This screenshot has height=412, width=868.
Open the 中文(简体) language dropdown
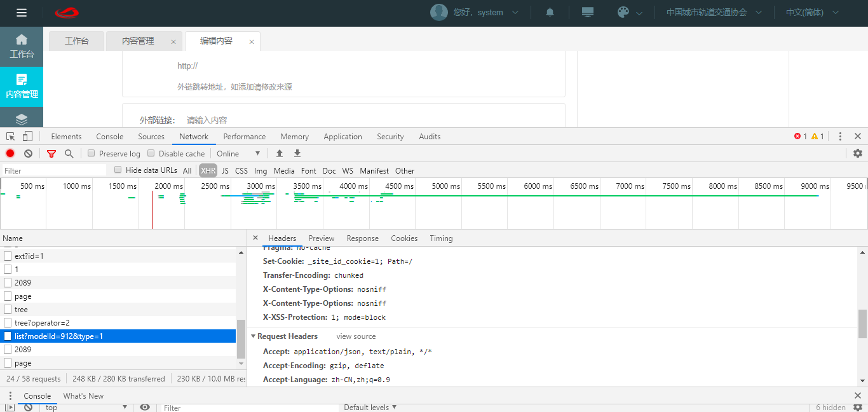click(x=812, y=13)
